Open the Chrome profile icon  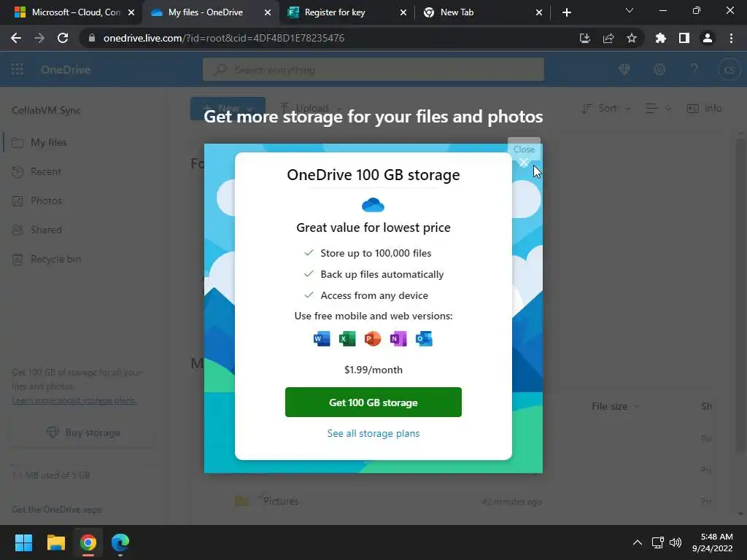pyautogui.click(x=708, y=38)
